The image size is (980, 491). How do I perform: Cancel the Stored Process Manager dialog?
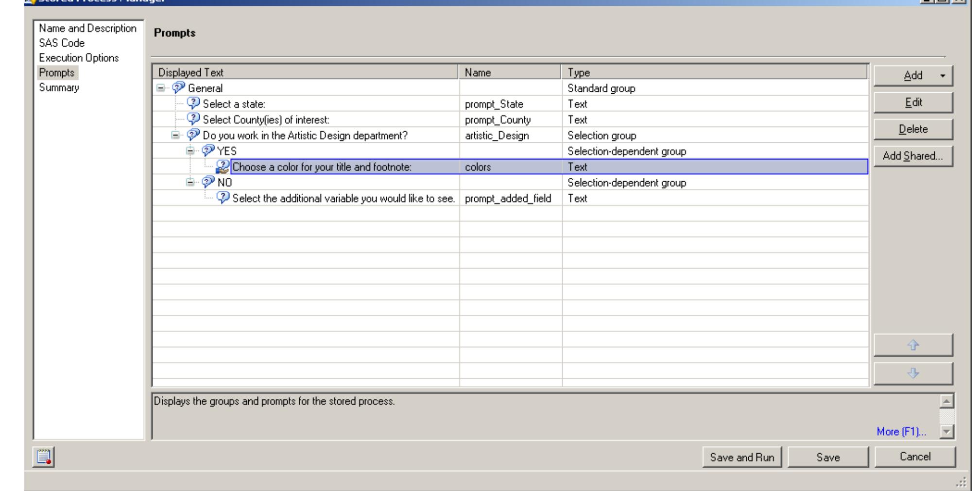tap(915, 457)
